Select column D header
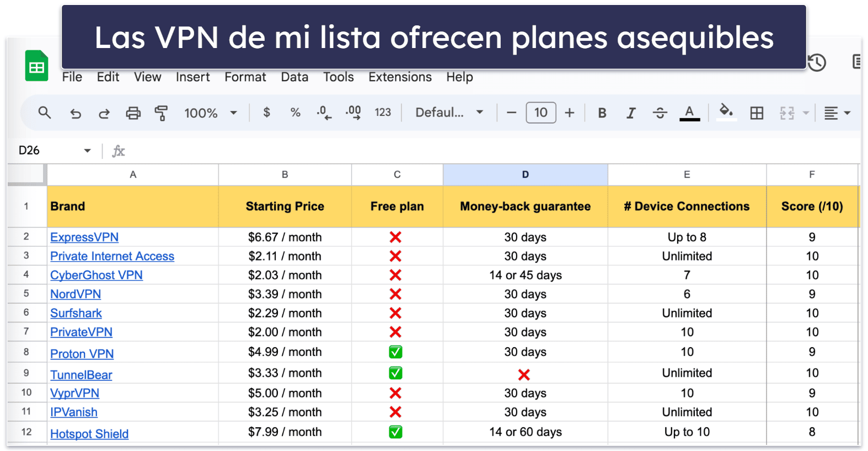 pyautogui.click(x=525, y=174)
